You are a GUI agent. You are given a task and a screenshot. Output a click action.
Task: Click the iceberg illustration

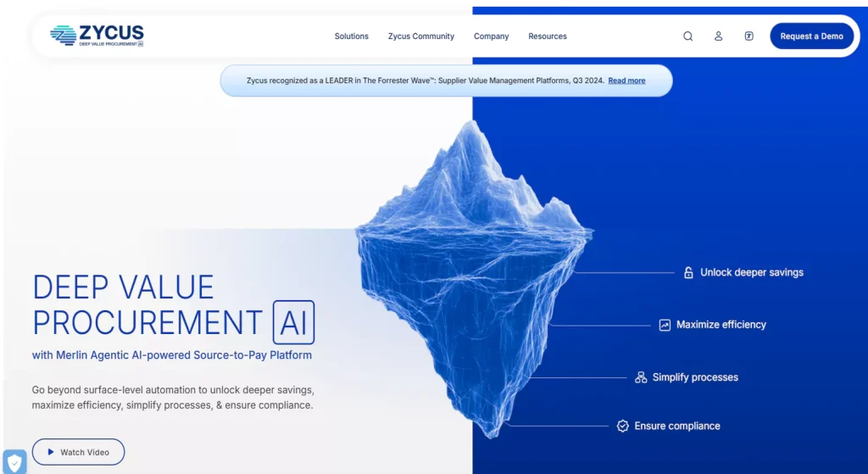473,280
